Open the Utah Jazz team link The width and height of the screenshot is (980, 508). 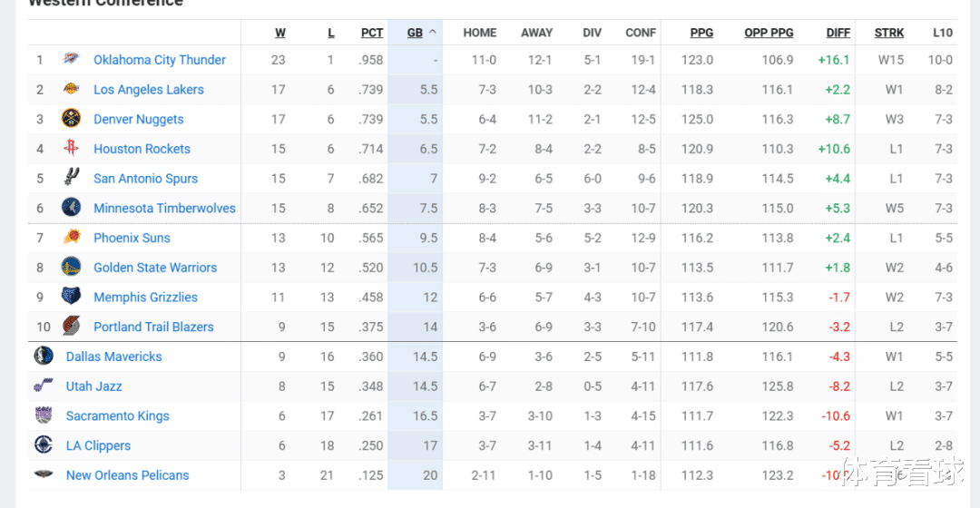93,386
